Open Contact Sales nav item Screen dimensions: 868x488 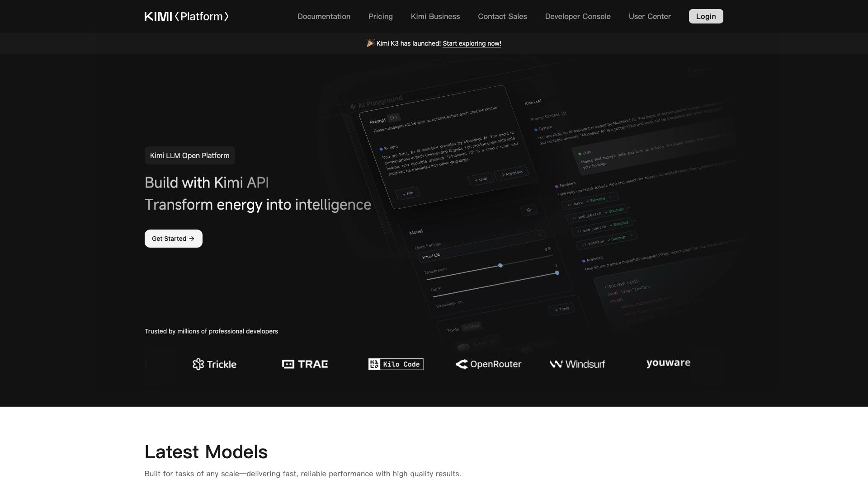(502, 16)
